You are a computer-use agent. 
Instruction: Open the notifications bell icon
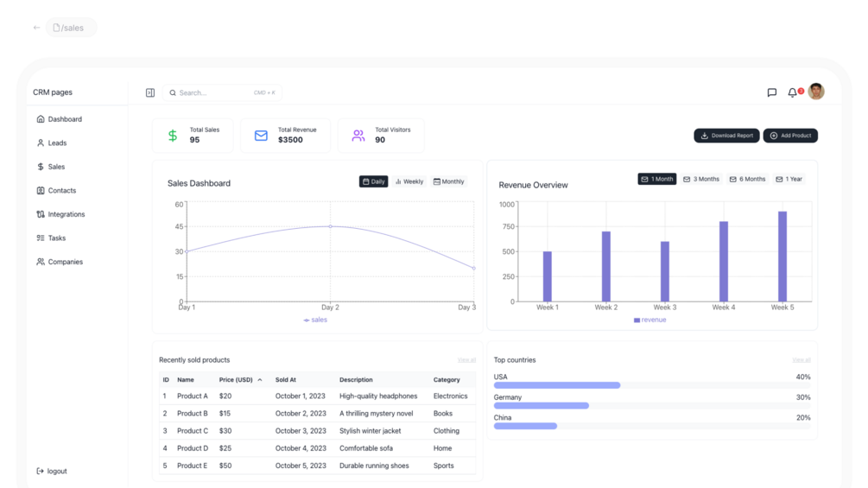coord(792,93)
